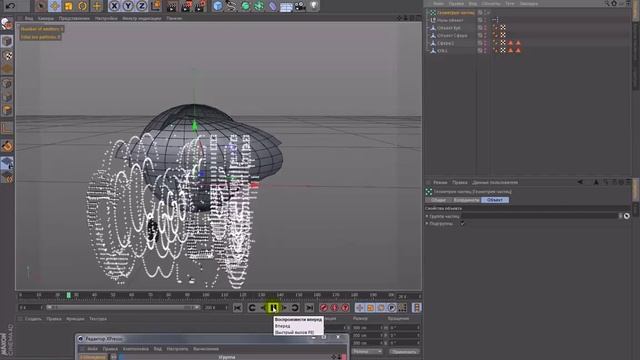Go to the start of the animation
Image resolution: width=640 pixels, height=360 pixels.
237,308
